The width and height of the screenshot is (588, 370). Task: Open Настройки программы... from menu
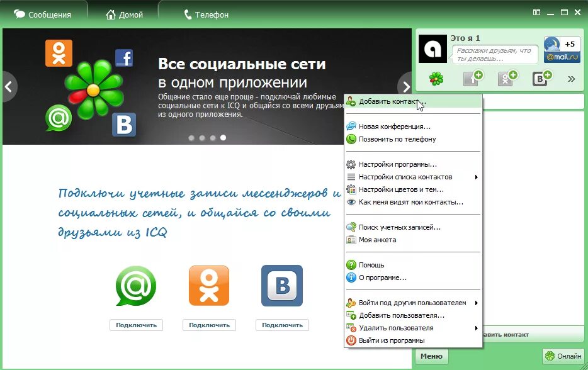coord(413,164)
